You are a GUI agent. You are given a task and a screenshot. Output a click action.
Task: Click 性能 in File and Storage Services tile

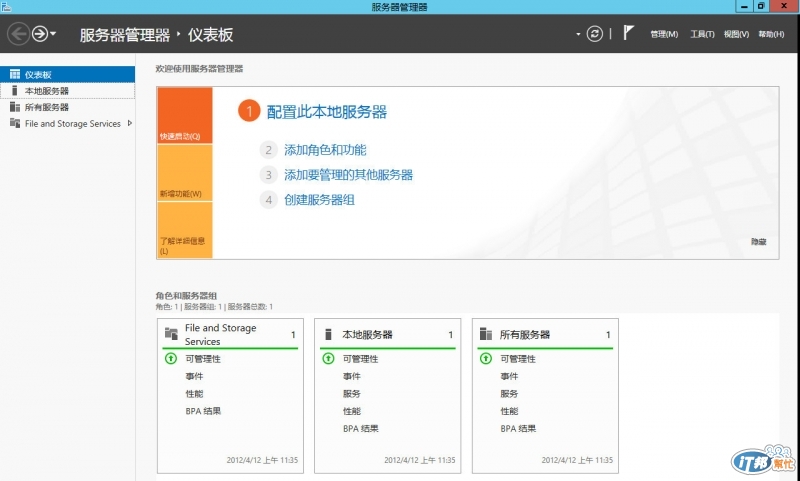click(x=194, y=394)
